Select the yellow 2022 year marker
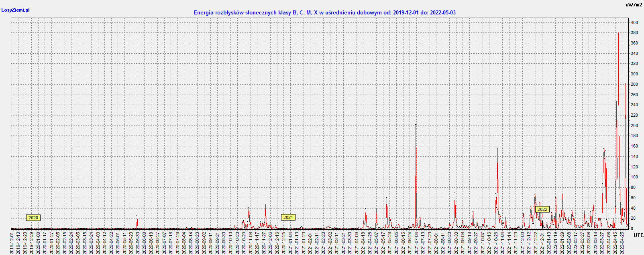The width and height of the screenshot is (644, 255). click(542, 209)
